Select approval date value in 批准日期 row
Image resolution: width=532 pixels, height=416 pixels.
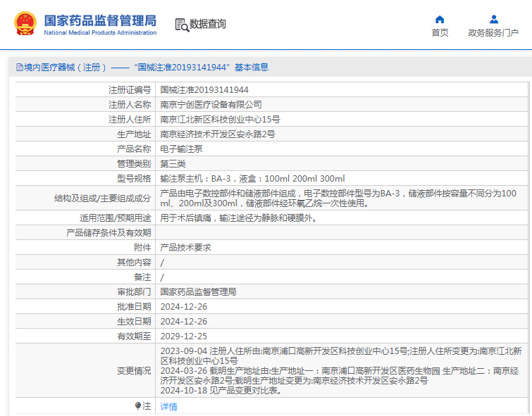click(183, 306)
